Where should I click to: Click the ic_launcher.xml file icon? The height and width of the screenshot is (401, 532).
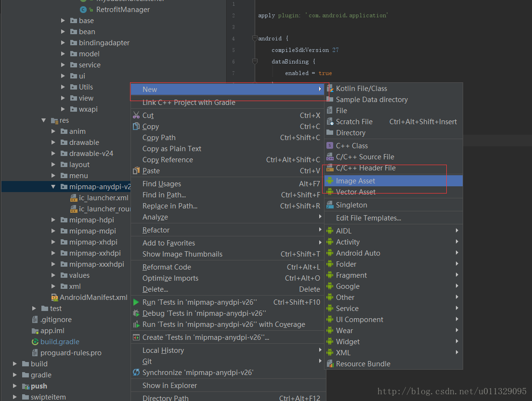(x=74, y=198)
